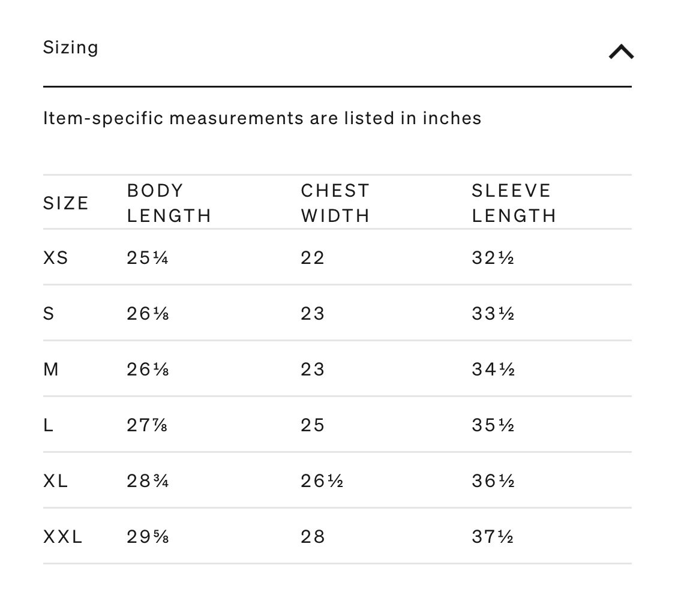675x616 pixels.
Task: Click the 25¼ body length value for XS
Action: pos(147,258)
